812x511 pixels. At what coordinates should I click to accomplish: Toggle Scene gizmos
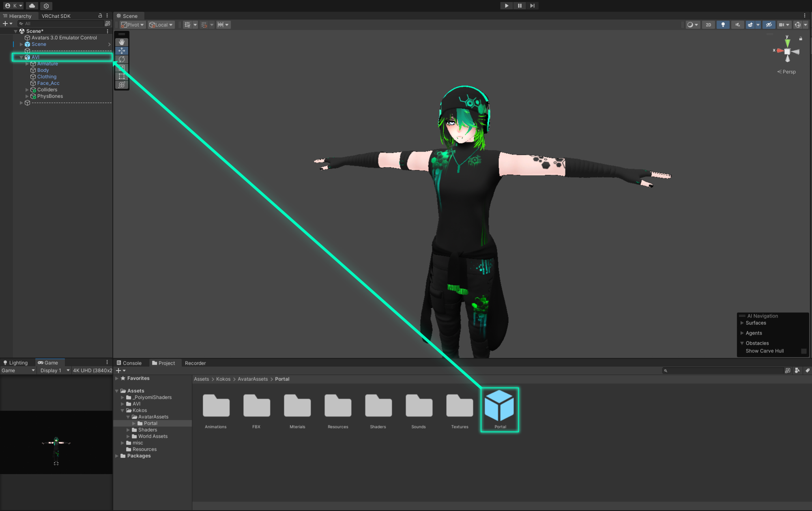798,25
